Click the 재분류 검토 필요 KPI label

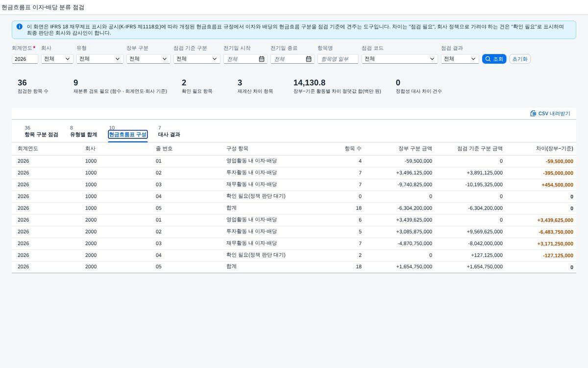pyautogui.click(x=120, y=91)
